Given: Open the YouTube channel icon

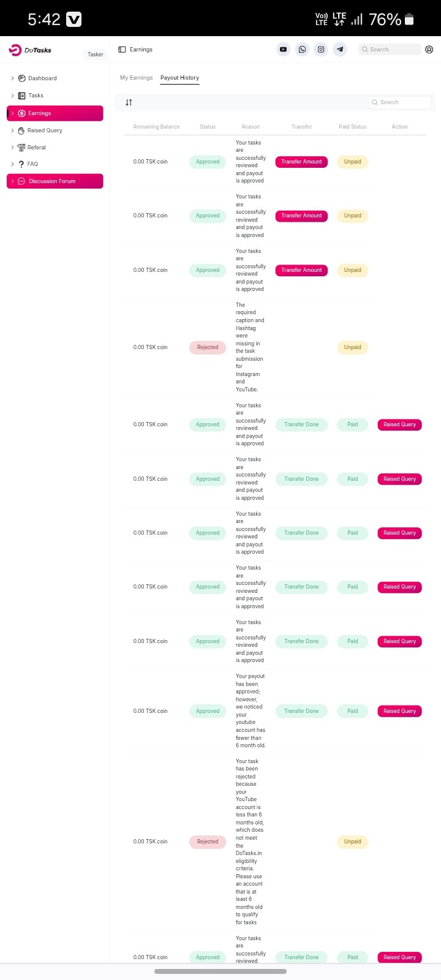Looking at the screenshot, I should click(283, 50).
